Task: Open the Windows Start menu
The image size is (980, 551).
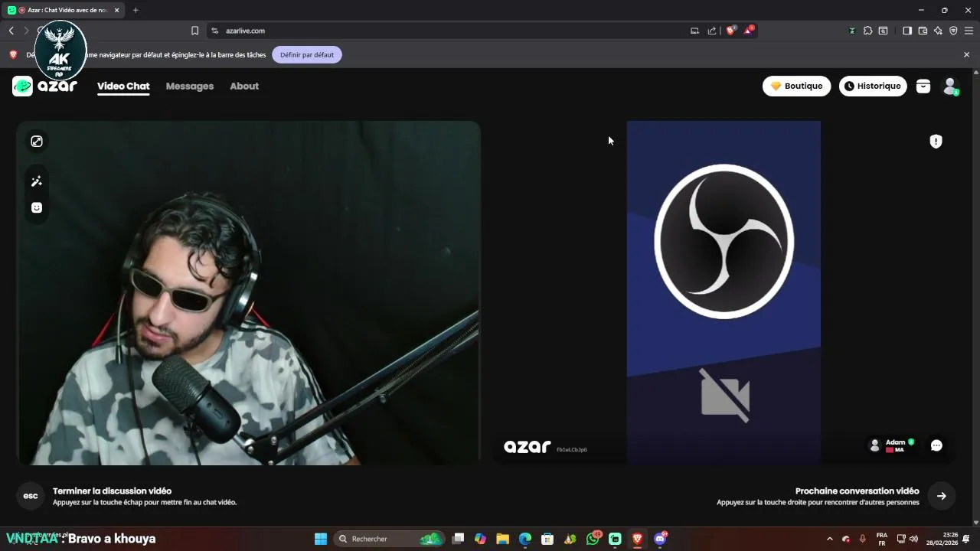Action: (x=321, y=539)
